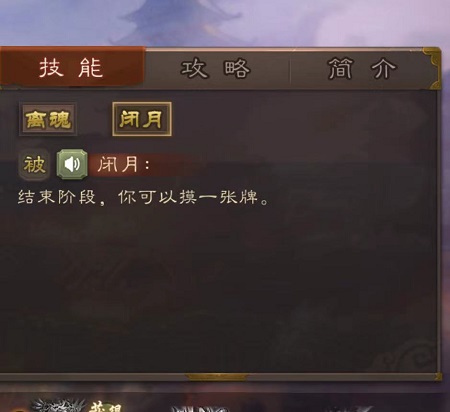The image size is (450, 412).
Task: Click the 闭月： skill name header
Action: point(124,164)
